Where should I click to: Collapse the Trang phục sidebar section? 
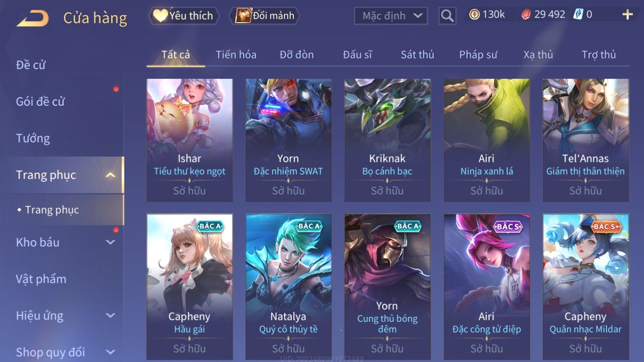(x=110, y=175)
